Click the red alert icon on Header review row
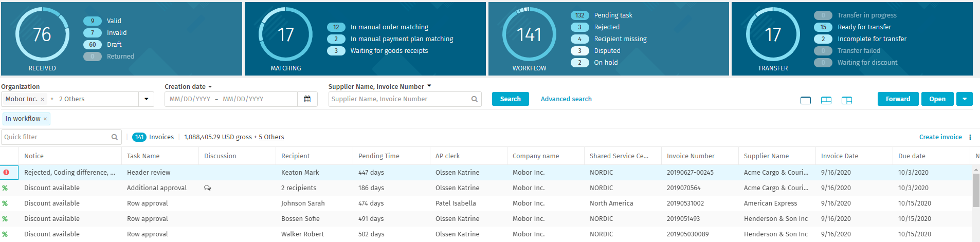 click(6, 173)
